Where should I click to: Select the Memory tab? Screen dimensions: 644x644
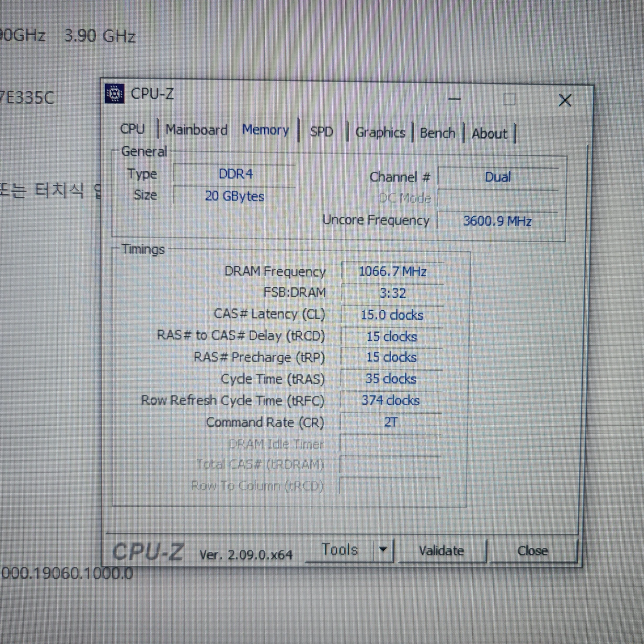266,130
